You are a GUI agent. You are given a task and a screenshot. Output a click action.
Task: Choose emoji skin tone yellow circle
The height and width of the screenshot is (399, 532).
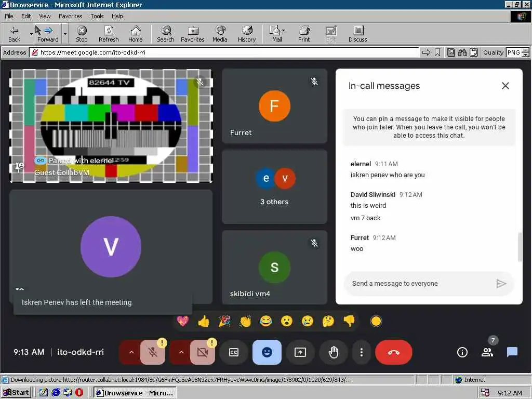coord(376,321)
